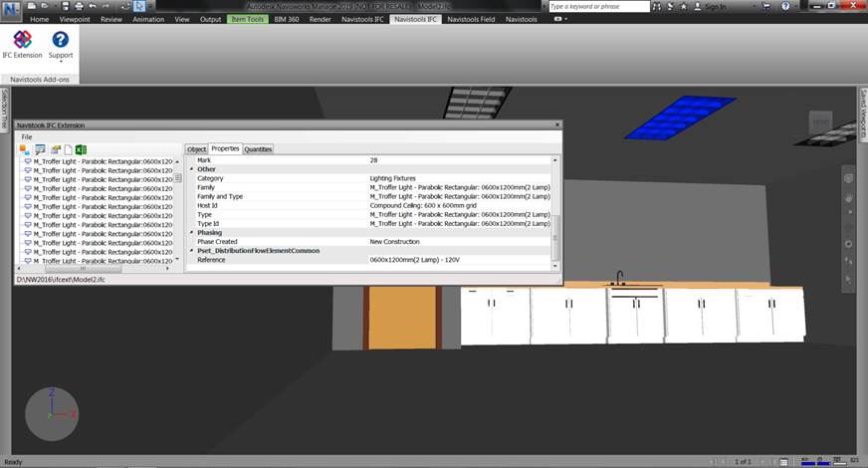Image resolution: width=868 pixels, height=468 pixels.
Task: Click the Host Id value Compound Ceiling
Action: pos(423,205)
